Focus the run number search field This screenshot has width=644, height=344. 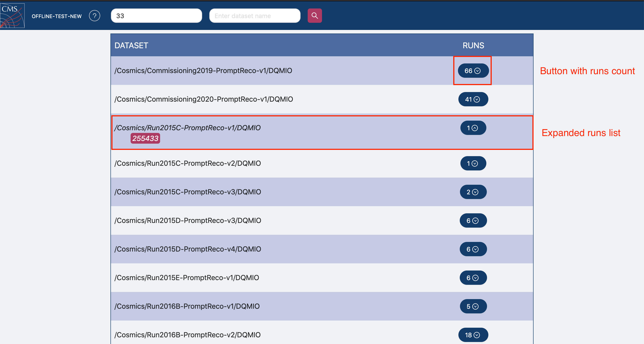(156, 16)
